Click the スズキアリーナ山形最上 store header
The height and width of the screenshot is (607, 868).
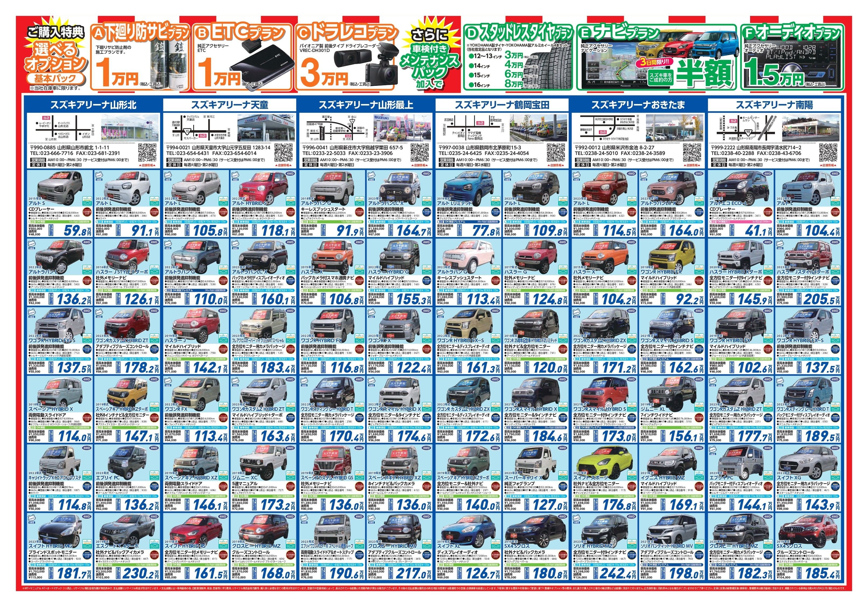[366, 105]
